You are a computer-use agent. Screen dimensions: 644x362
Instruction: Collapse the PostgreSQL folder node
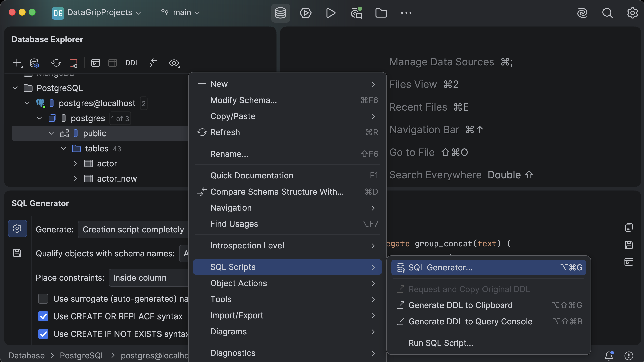point(15,88)
